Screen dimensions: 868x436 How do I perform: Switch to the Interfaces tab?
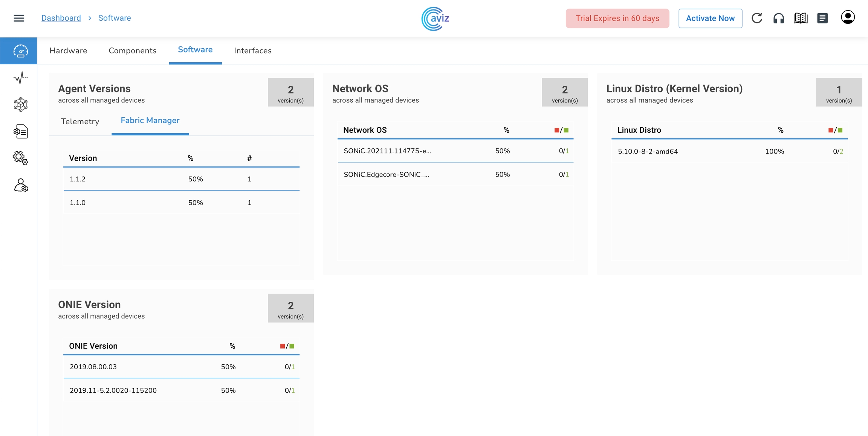pos(252,51)
